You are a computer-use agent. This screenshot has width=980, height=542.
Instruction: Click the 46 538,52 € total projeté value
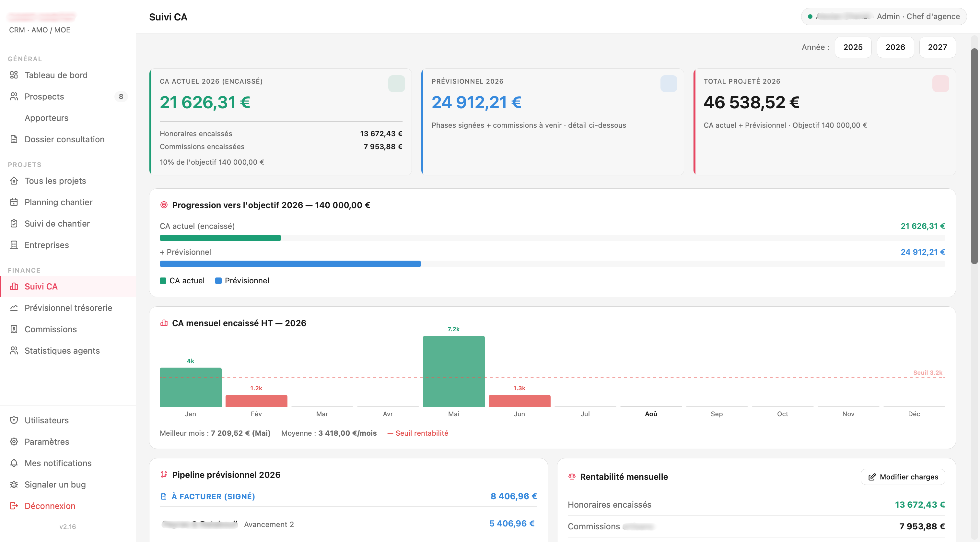point(751,102)
